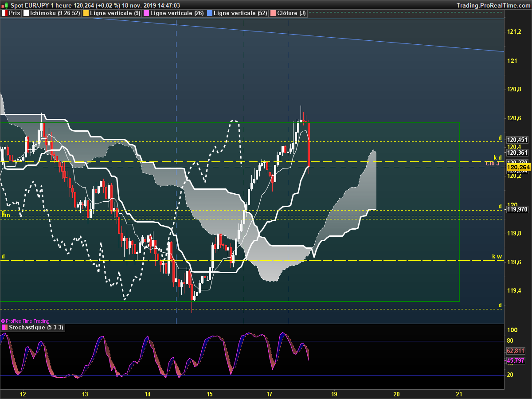Click the 119,8 price axis label
Image resolution: width=532 pixels, height=399 pixels.
(x=514, y=233)
